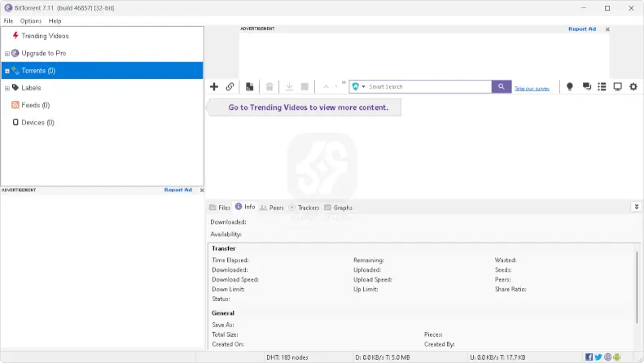The width and height of the screenshot is (644, 363).
Task: Expand the Upgrade to Pro tree node
Action: pyautogui.click(x=7, y=54)
